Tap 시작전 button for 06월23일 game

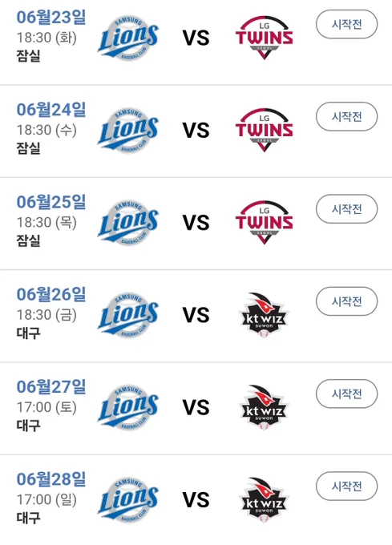pyautogui.click(x=346, y=24)
